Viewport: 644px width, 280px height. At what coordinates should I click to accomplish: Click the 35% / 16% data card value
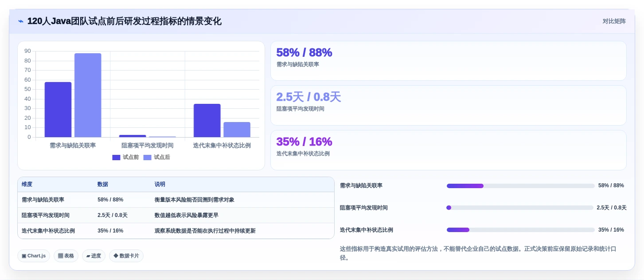(x=304, y=142)
